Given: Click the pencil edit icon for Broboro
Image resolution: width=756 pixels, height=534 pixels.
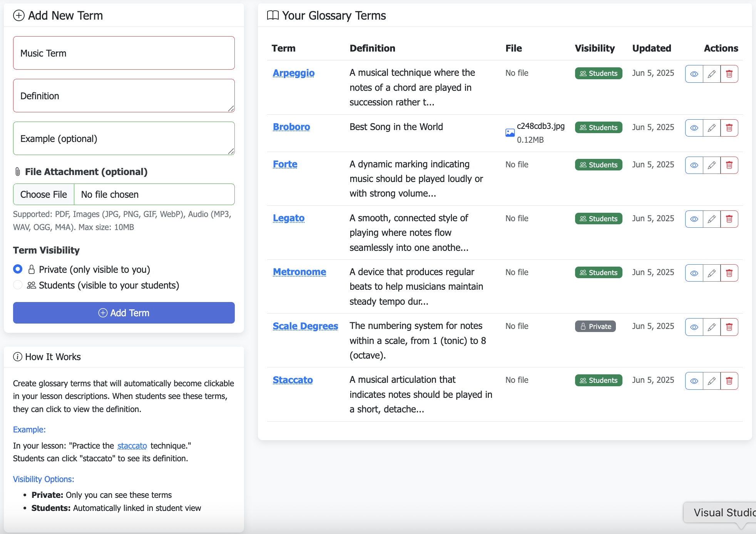Looking at the screenshot, I should coord(712,128).
